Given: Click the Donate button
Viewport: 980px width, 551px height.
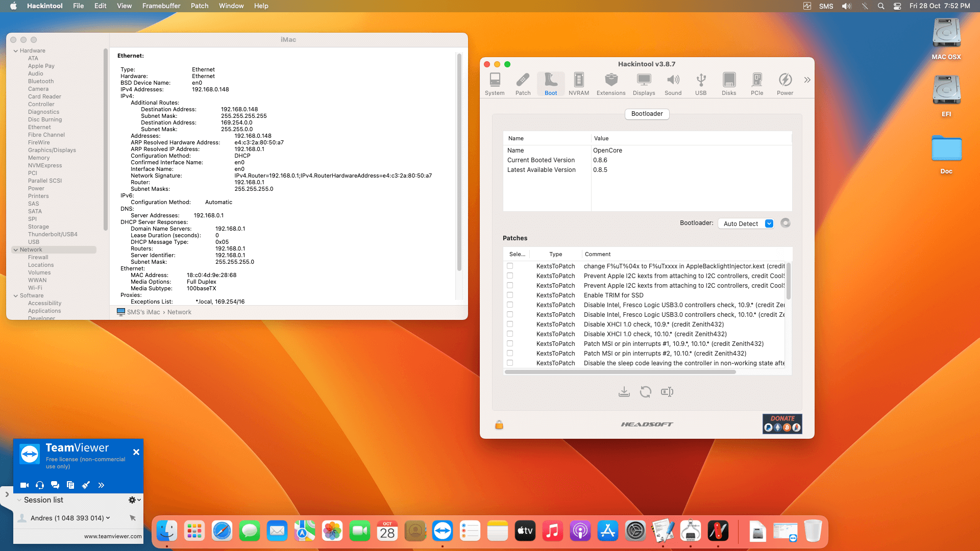Looking at the screenshot, I should [782, 424].
